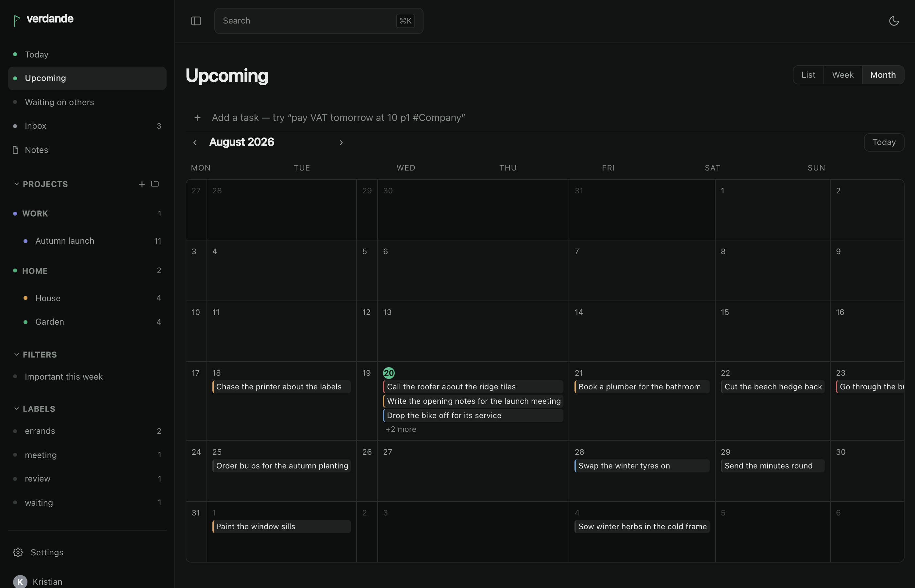Open task Sow winter herbs in the cold frame
This screenshot has height=588, width=915.
click(642, 527)
